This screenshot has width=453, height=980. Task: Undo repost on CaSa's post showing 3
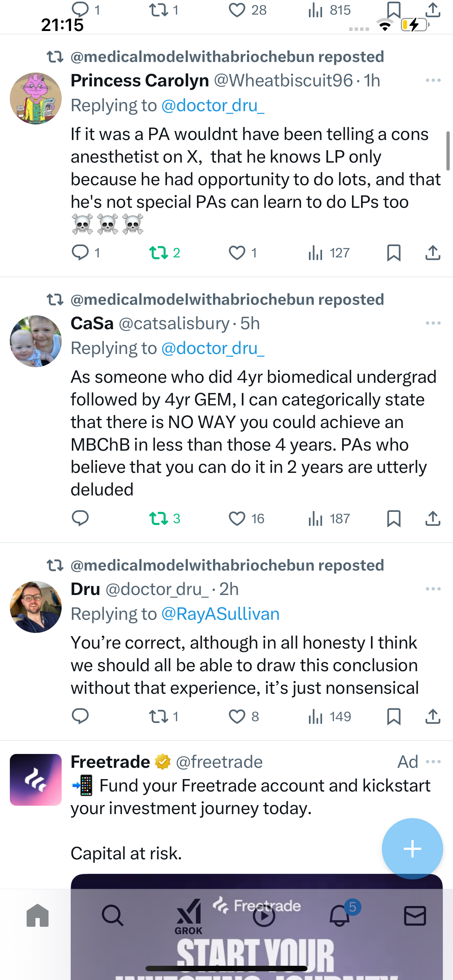point(164,518)
